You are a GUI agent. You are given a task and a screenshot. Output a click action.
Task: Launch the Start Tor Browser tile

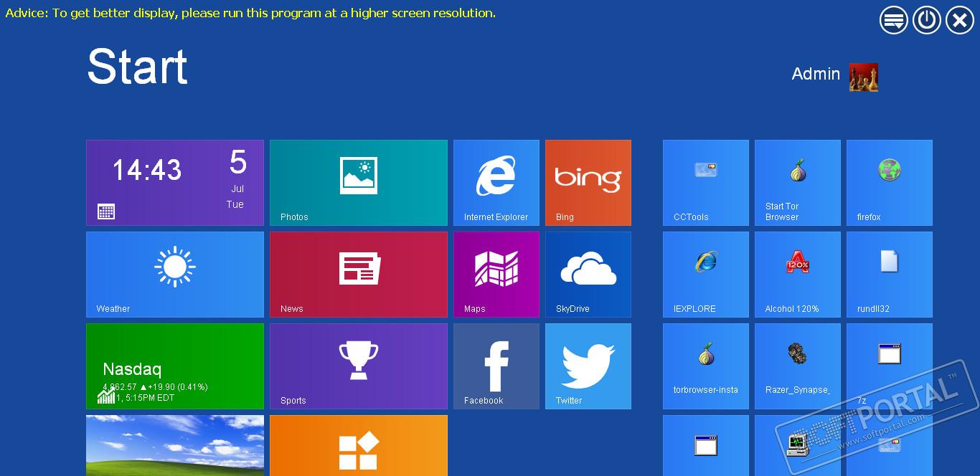click(x=798, y=183)
